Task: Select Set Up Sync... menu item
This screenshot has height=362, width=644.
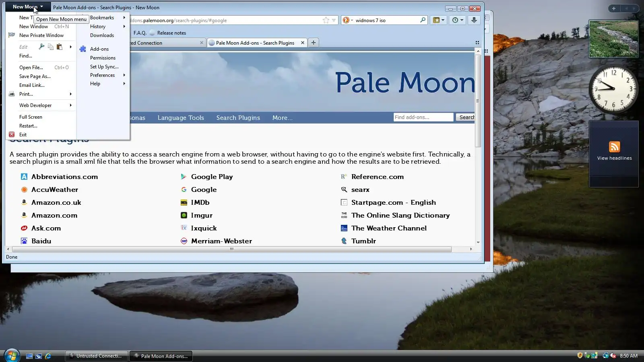Action: (104, 67)
